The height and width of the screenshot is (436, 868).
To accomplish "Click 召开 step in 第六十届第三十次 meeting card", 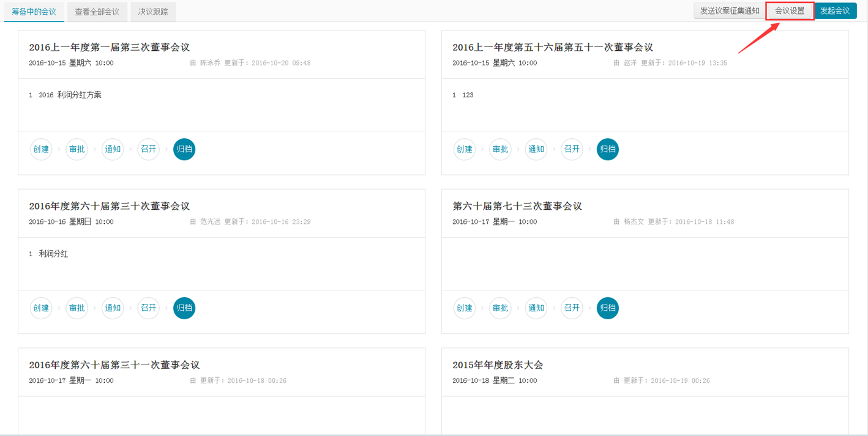I will (x=149, y=308).
